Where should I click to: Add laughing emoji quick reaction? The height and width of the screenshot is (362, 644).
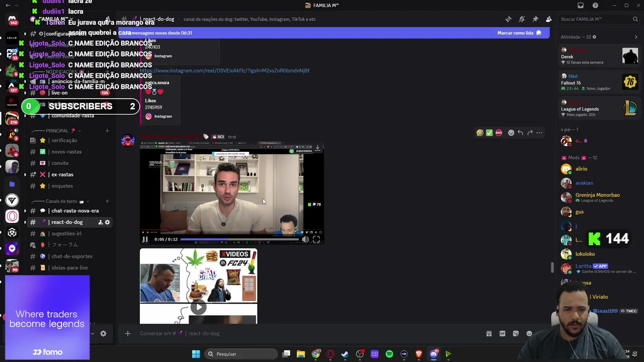(x=480, y=133)
